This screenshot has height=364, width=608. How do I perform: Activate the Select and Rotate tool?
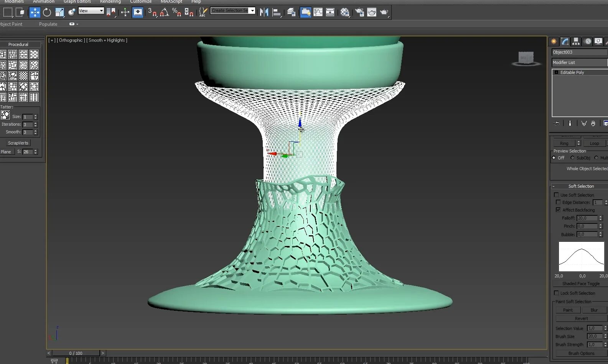click(x=47, y=12)
